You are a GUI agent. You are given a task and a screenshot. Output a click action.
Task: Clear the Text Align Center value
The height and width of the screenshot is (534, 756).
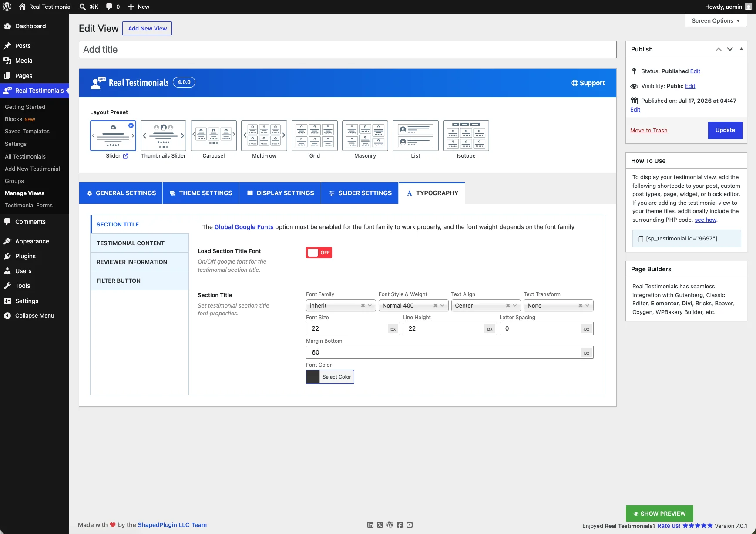pyautogui.click(x=508, y=306)
